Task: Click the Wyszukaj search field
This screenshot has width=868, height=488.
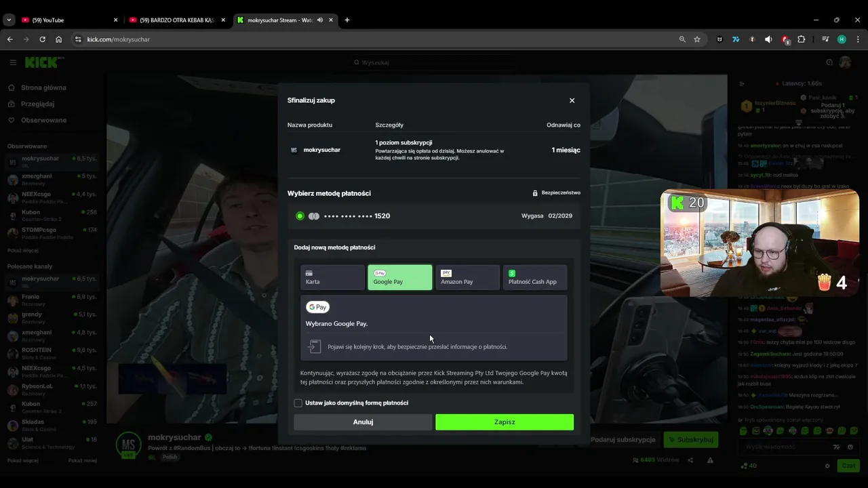Action: tap(434, 62)
